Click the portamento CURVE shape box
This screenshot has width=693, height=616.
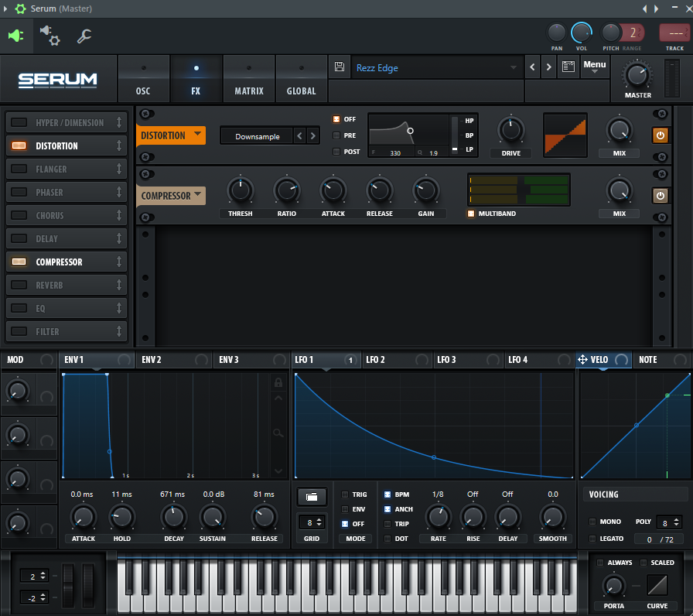(657, 585)
